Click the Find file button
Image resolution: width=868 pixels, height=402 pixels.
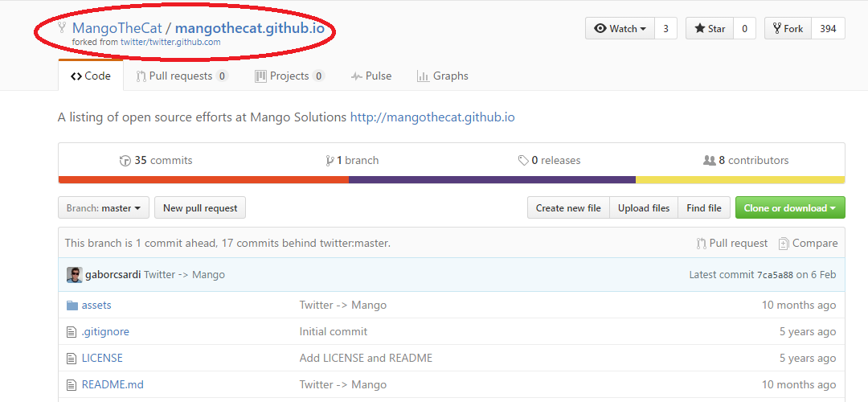(x=703, y=208)
